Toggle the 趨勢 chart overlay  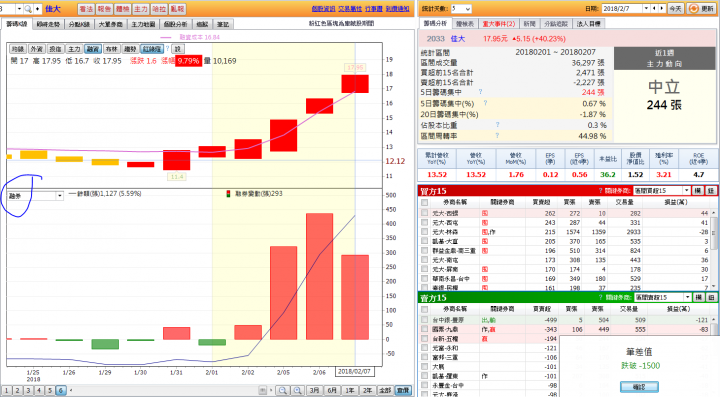click(130, 49)
